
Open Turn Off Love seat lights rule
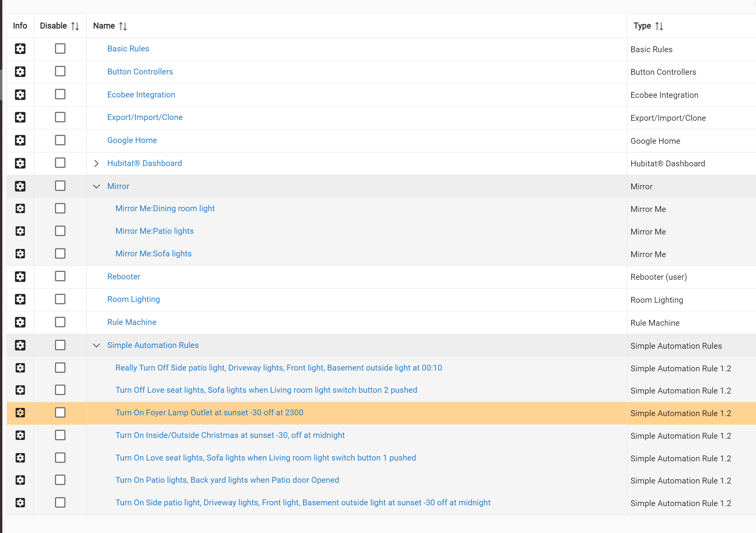pos(266,390)
